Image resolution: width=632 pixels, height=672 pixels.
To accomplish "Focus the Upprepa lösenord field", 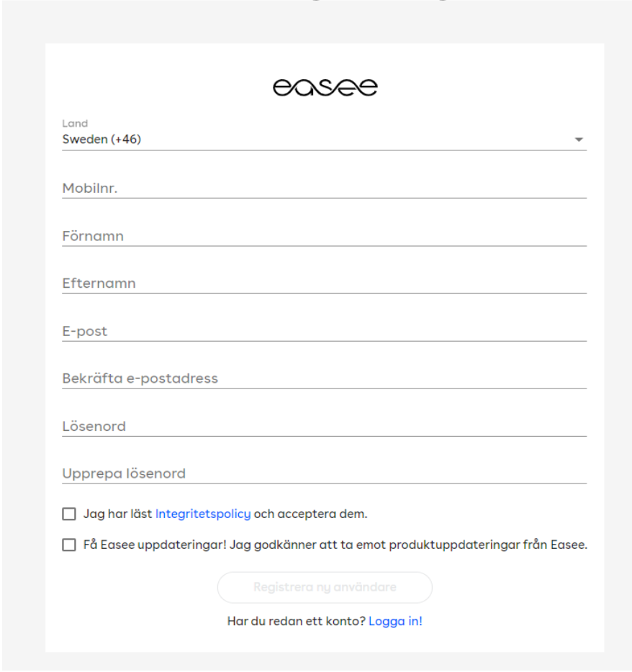I will point(324,473).
